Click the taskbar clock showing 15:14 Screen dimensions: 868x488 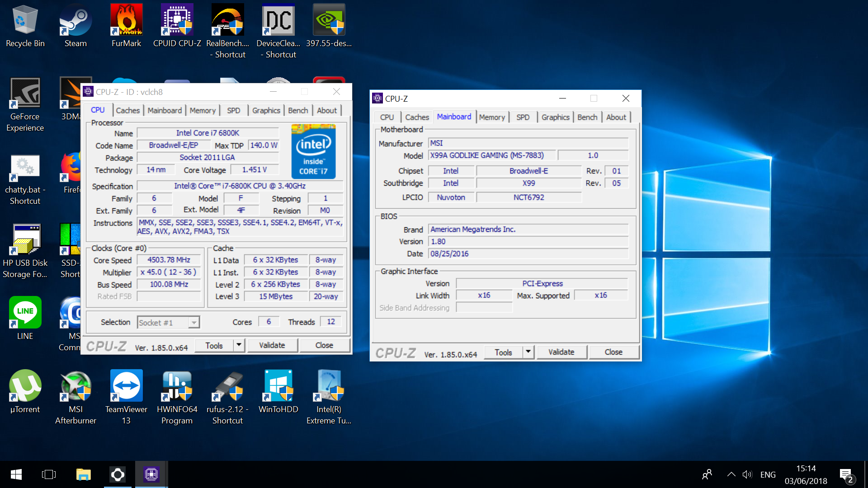(x=806, y=474)
